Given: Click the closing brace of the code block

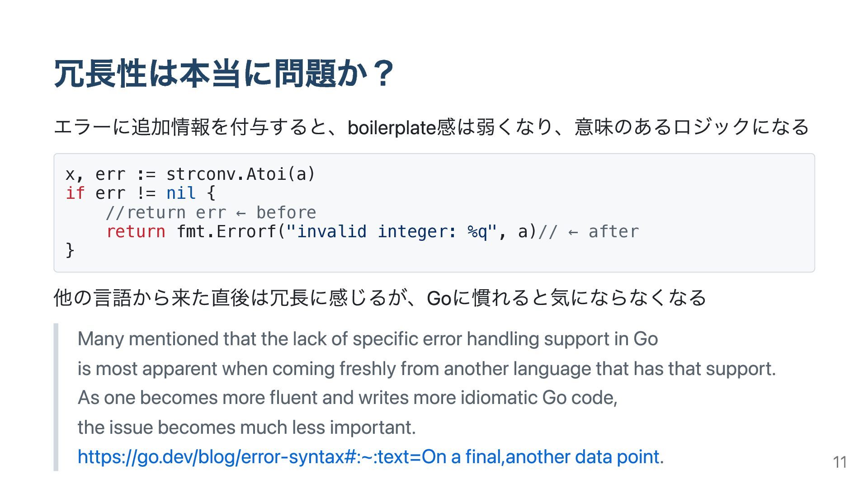Looking at the screenshot, I should tap(70, 250).
